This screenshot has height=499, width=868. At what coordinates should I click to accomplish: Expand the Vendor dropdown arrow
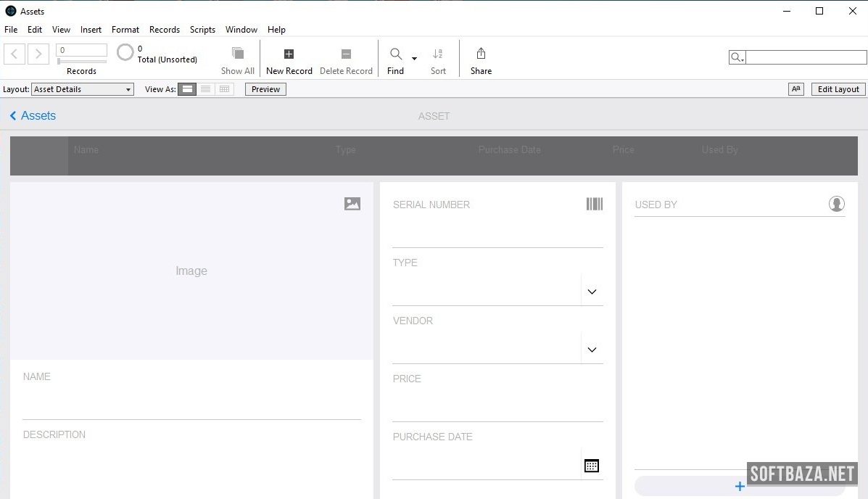[592, 350]
